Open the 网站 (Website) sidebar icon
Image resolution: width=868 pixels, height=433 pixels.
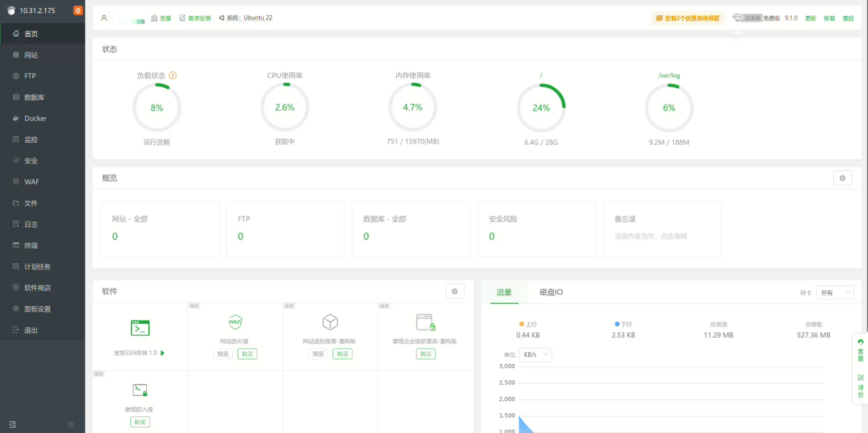click(16, 55)
